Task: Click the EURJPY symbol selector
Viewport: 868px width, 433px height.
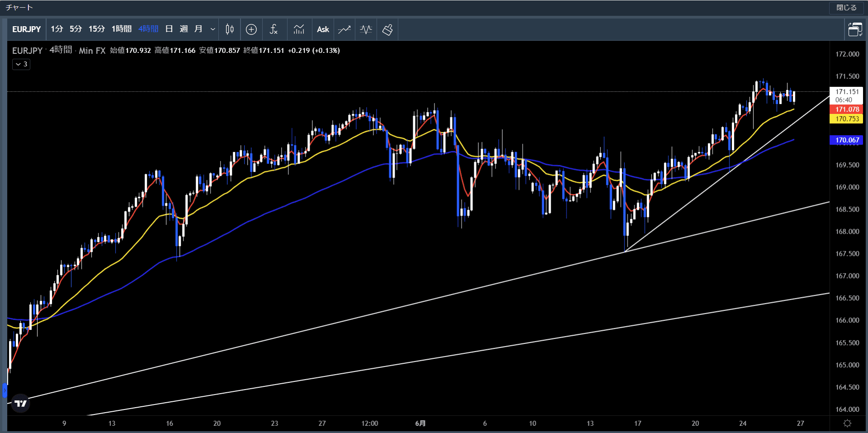Action: [x=27, y=29]
